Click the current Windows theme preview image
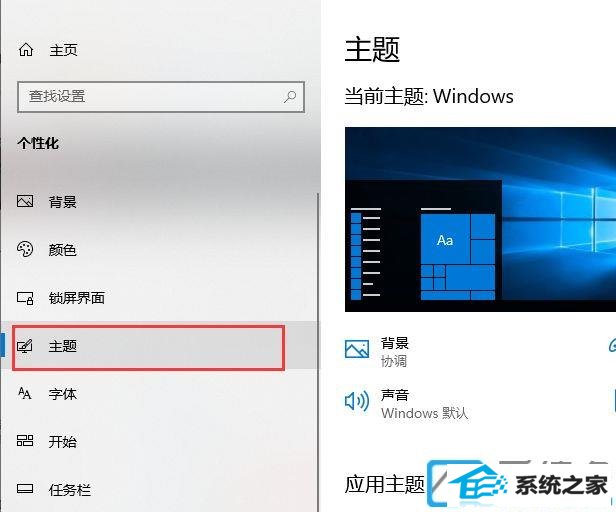The image size is (616, 512). click(x=480, y=219)
